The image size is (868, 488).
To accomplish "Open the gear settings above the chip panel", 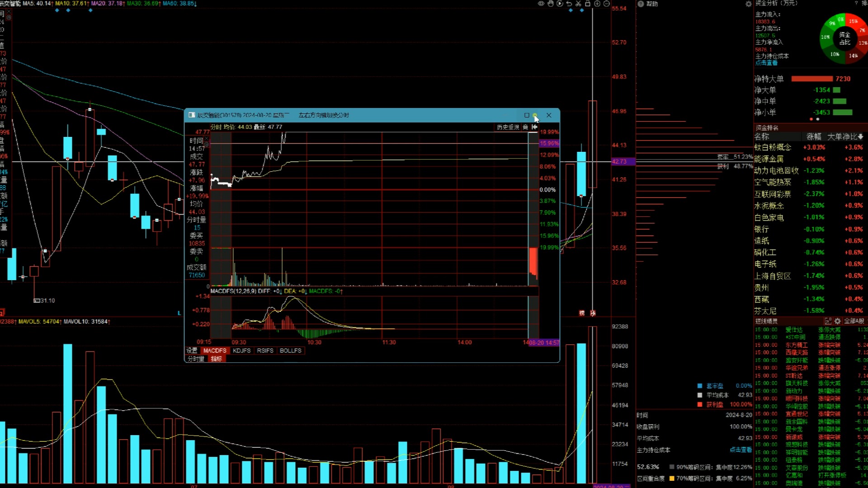I will pyautogui.click(x=748, y=4).
